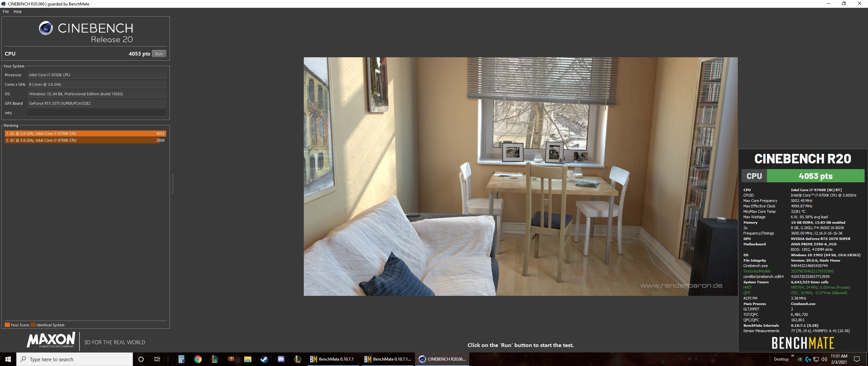Click the taskbar search box
868x366 pixels.
click(75, 359)
